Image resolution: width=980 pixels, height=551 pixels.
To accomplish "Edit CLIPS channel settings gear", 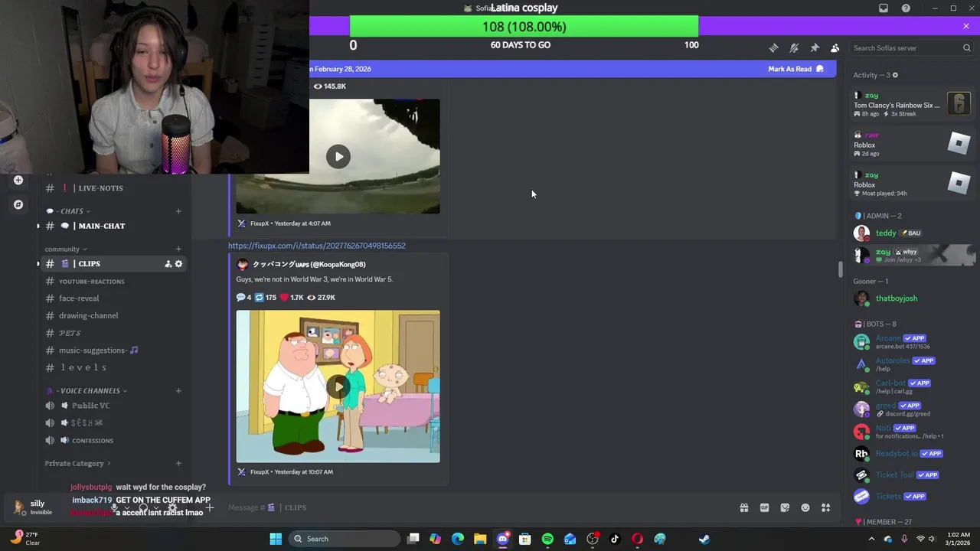I will tap(179, 264).
